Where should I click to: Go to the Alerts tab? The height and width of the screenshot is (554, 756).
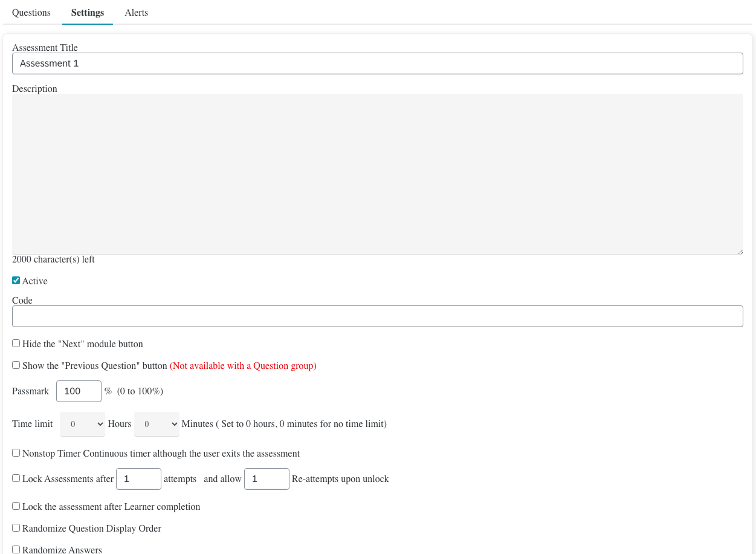click(136, 13)
